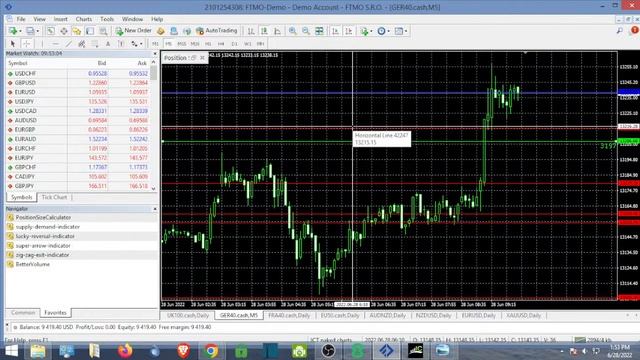Toggle chart shift icon

pos(348,31)
